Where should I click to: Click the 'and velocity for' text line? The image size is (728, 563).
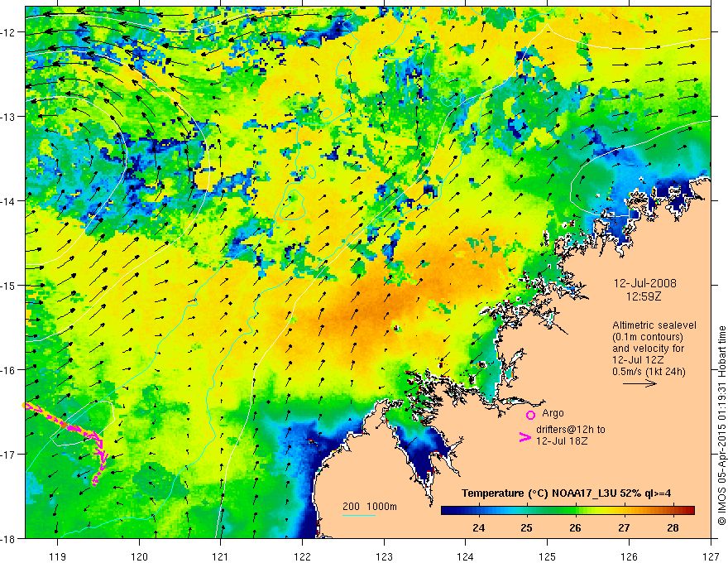pyautogui.click(x=648, y=349)
